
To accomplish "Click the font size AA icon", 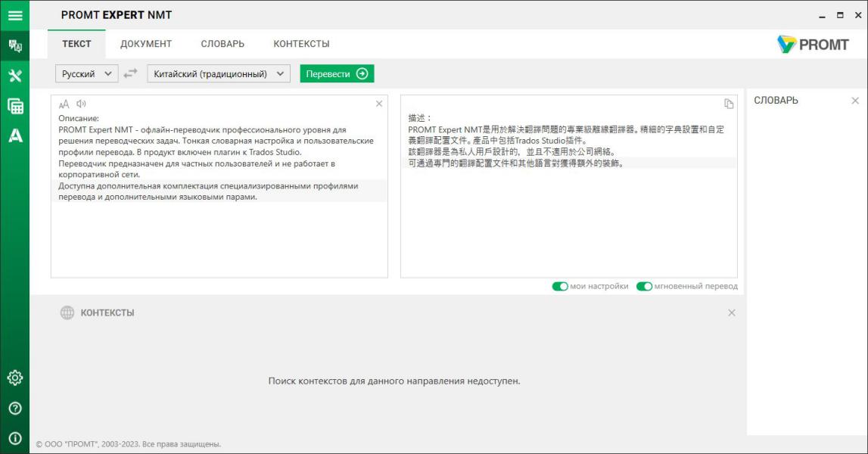I will coord(64,104).
